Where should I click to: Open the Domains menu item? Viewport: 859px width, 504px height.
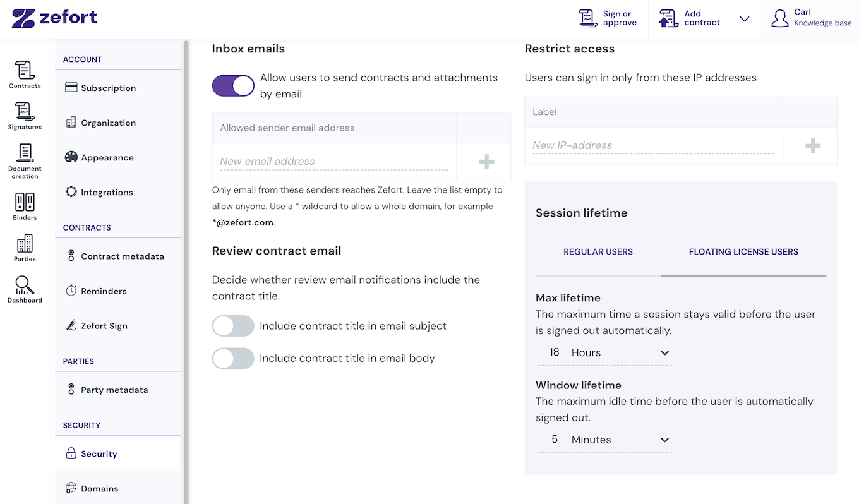118,488
